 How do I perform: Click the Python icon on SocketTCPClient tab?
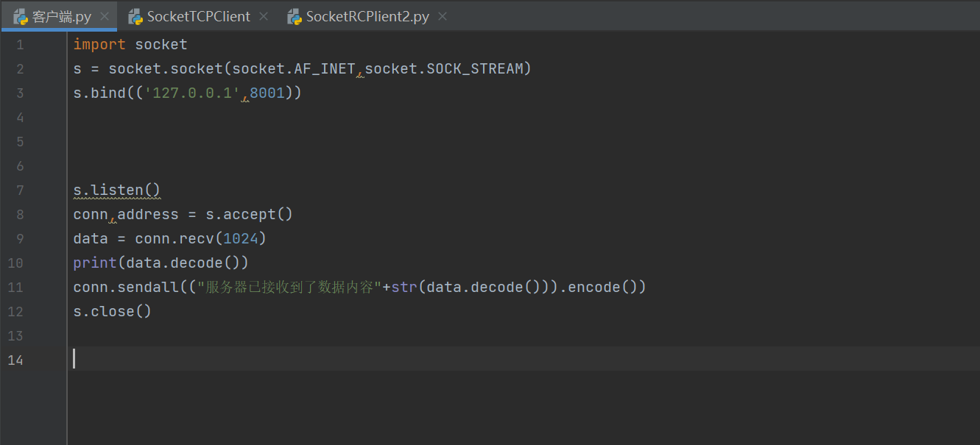[135, 16]
